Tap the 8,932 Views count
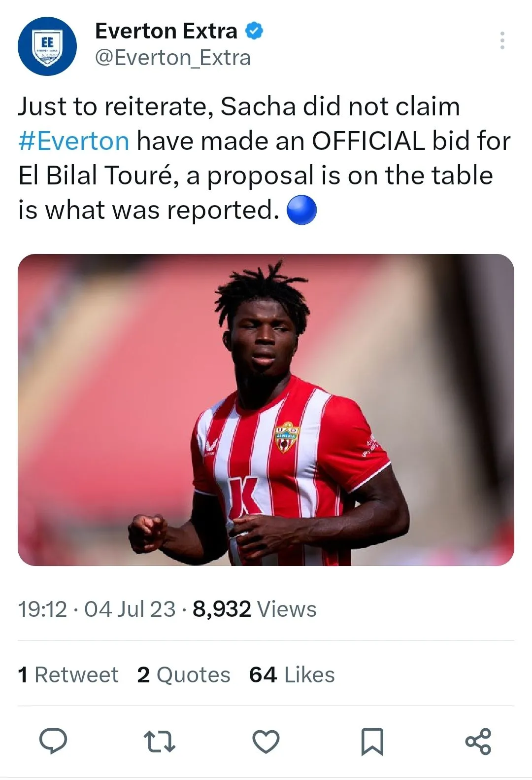 tap(254, 609)
